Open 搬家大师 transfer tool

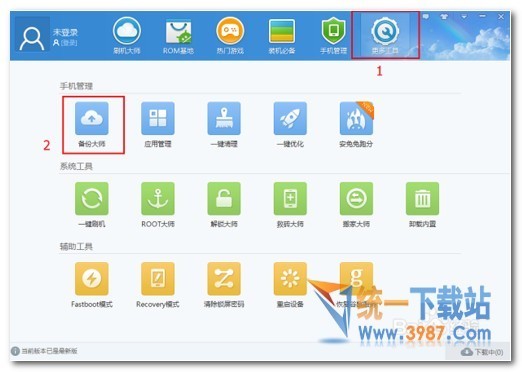tap(356, 205)
